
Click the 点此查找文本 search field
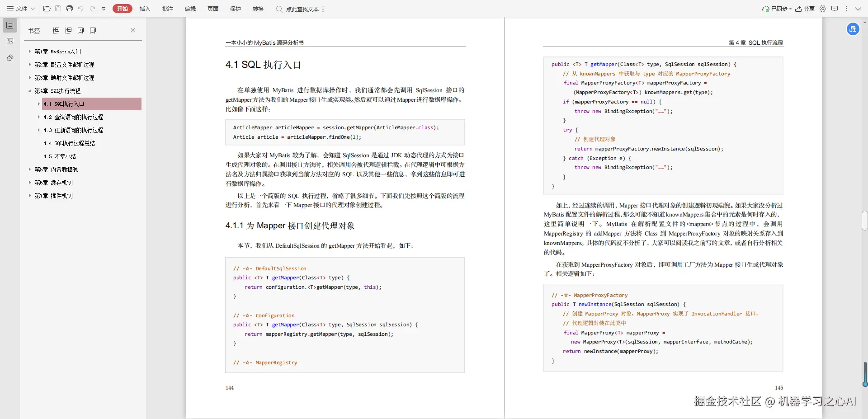coord(297,9)
